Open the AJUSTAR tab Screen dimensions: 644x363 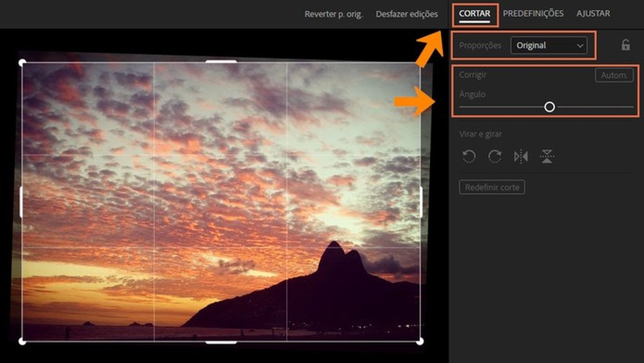coord(593,14)
